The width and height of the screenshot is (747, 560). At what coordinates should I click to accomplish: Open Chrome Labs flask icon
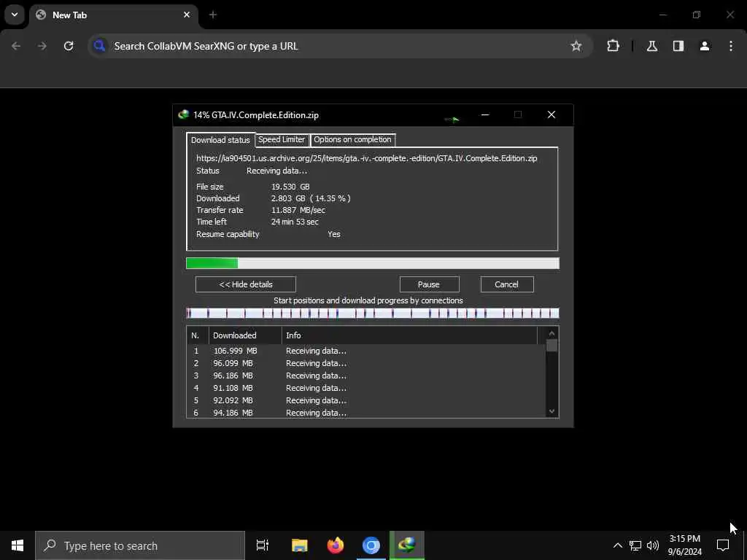[652, 46]
